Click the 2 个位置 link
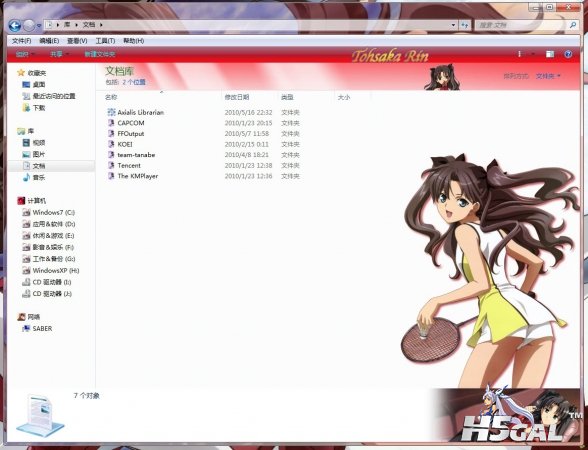This screenshot has height=450, width=588. point(134,82)
